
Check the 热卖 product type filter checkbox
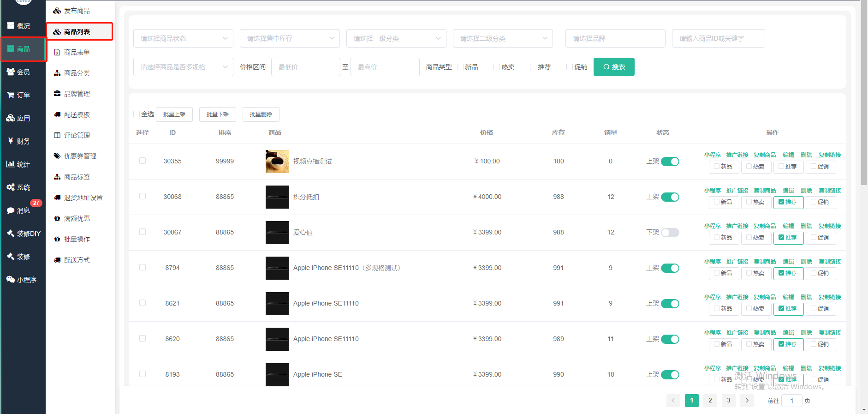tap(497, 67)
